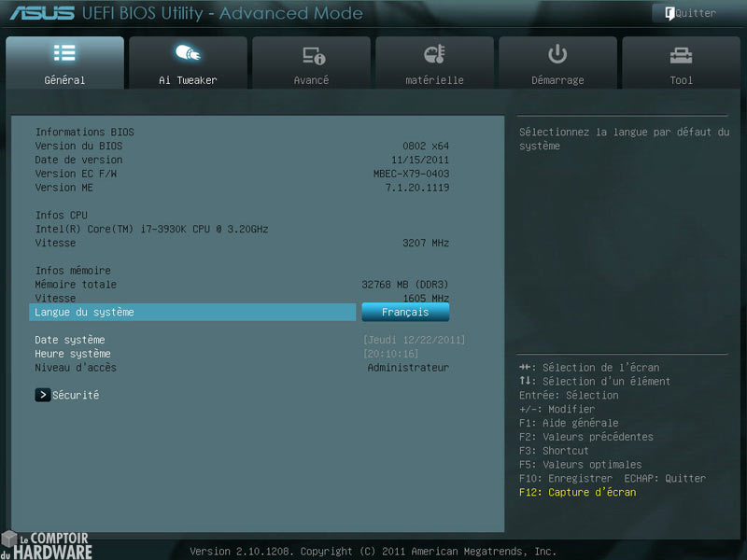This screenshot has height=560, width=747.
Task: Select the Langue du système row
Action: pos(192,312)
